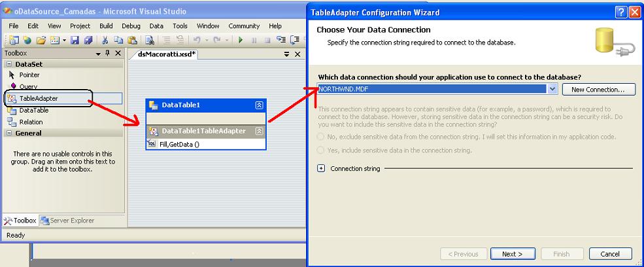The image size is (644, 267).
Task: Click the Step Into toolbar icon
Action: pyautogui.click(x=281, y=40)
